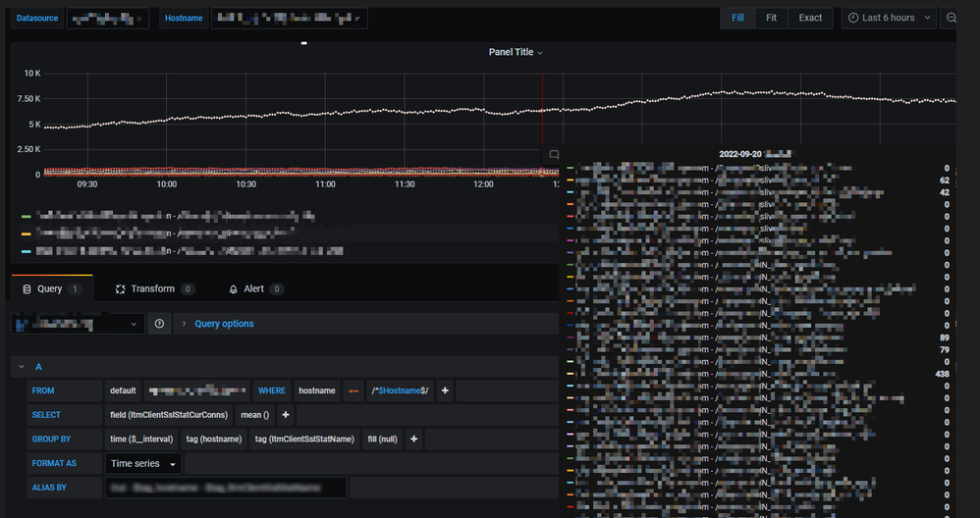Select the Exact view mode
The image size is (980, 518).
(810, 18)
